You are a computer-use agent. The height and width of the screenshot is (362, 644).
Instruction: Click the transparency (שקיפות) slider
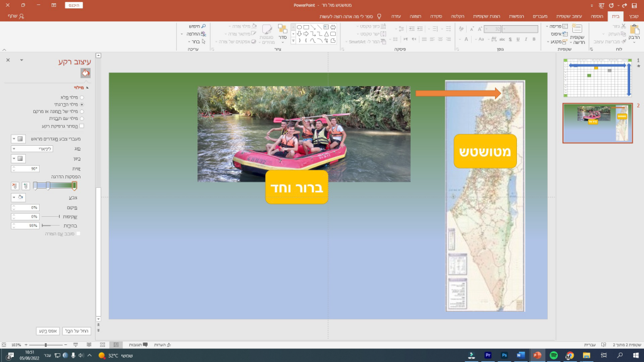50,216
